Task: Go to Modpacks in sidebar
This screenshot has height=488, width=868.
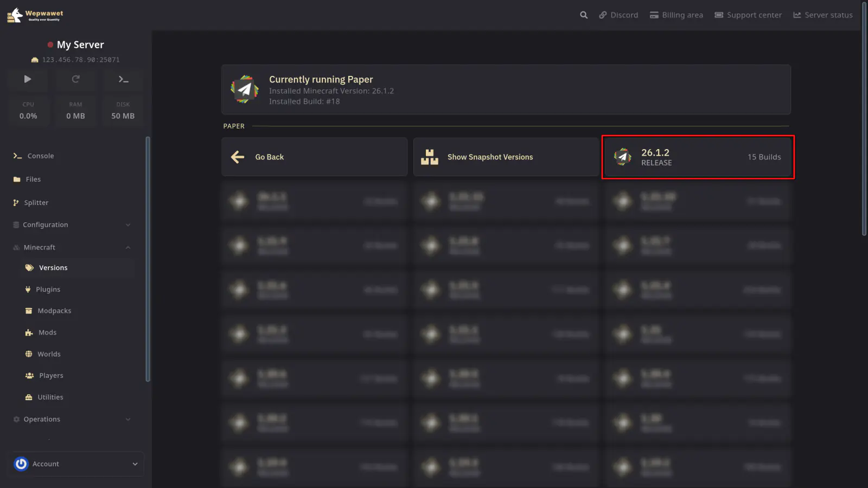Action: [54, 311]
